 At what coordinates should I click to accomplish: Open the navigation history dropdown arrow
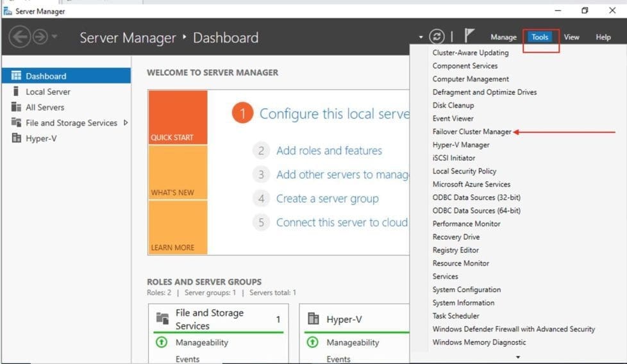[x=55, y=37]
